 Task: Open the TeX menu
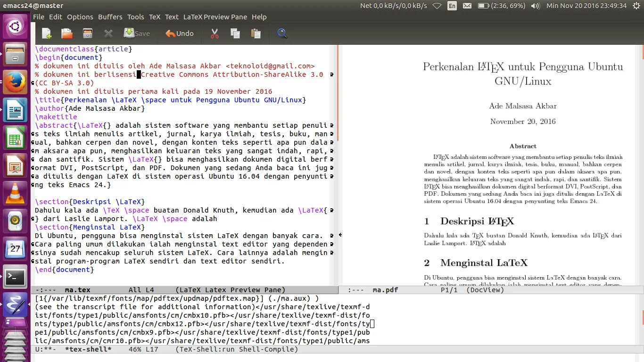(155, 17)
